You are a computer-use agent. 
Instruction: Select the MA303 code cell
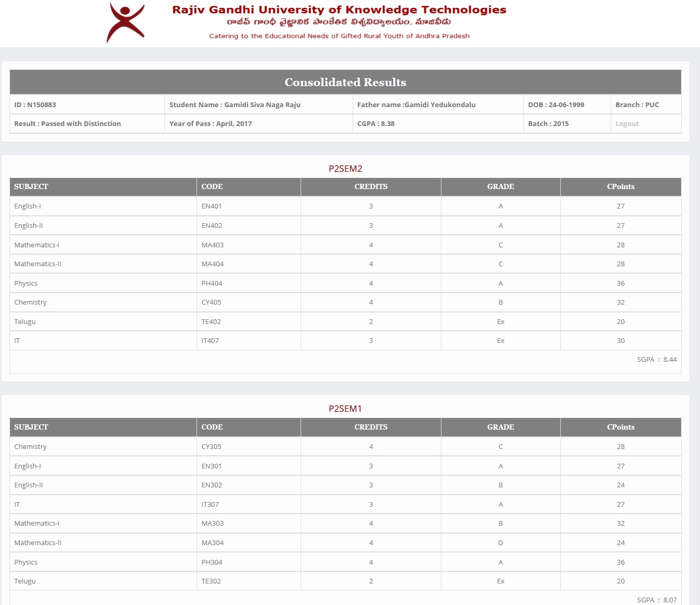point(249,524)
